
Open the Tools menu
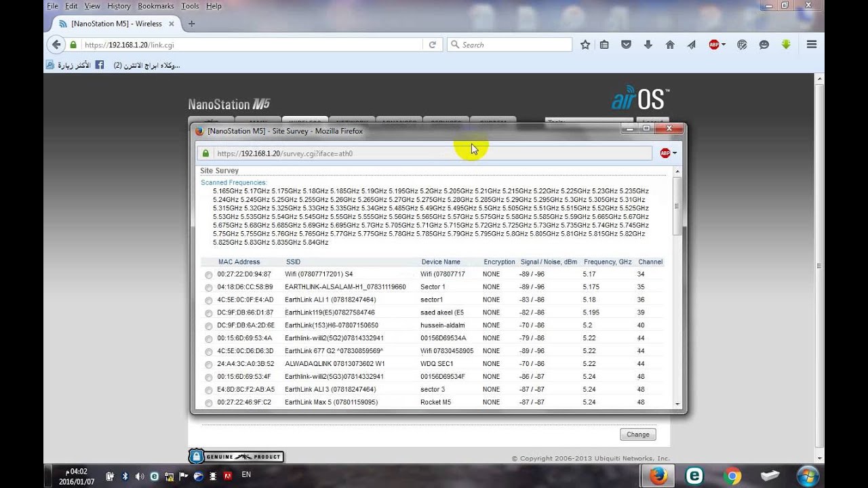pos(191,6)
